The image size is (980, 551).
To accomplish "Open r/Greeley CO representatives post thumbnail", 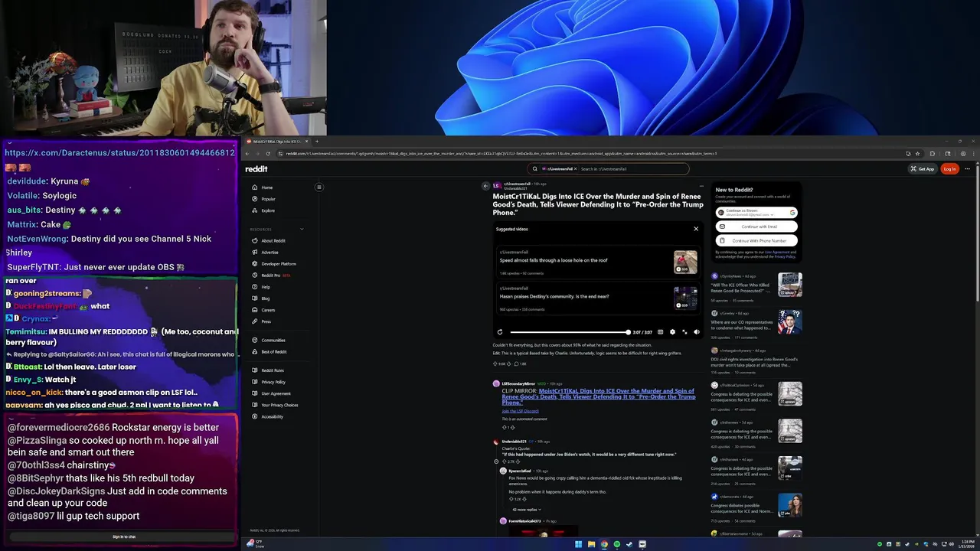I will (790, 321).
